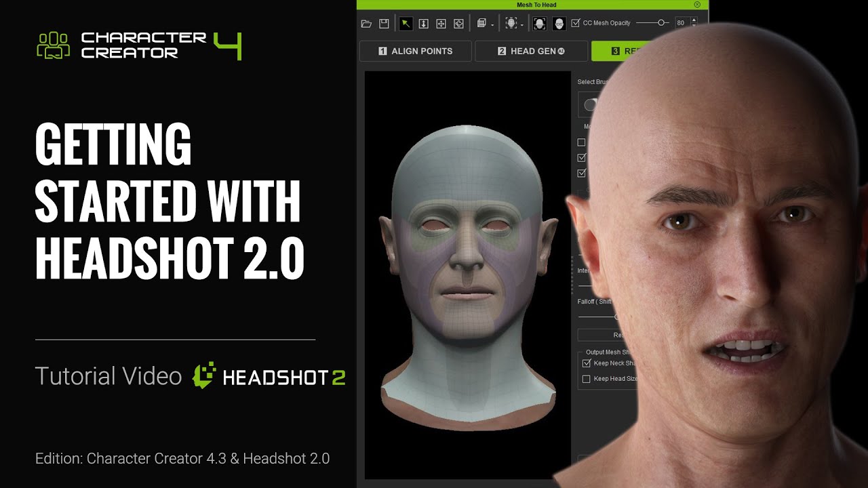Enable the Keep Head Size checkbox
This screenshot has width=868, height=488.
pyautogui.click(x=587, y=379)
